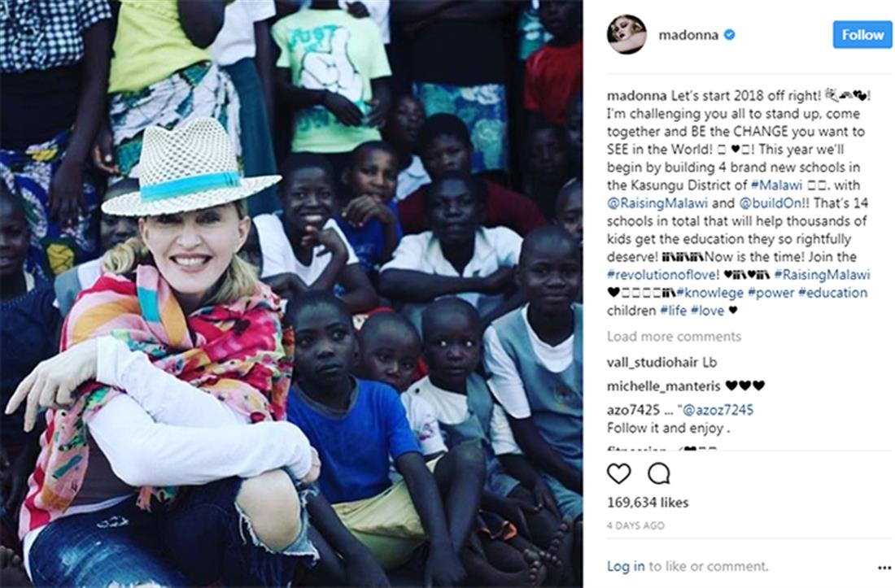Open the #knowlege hashtag

(709, 293)
